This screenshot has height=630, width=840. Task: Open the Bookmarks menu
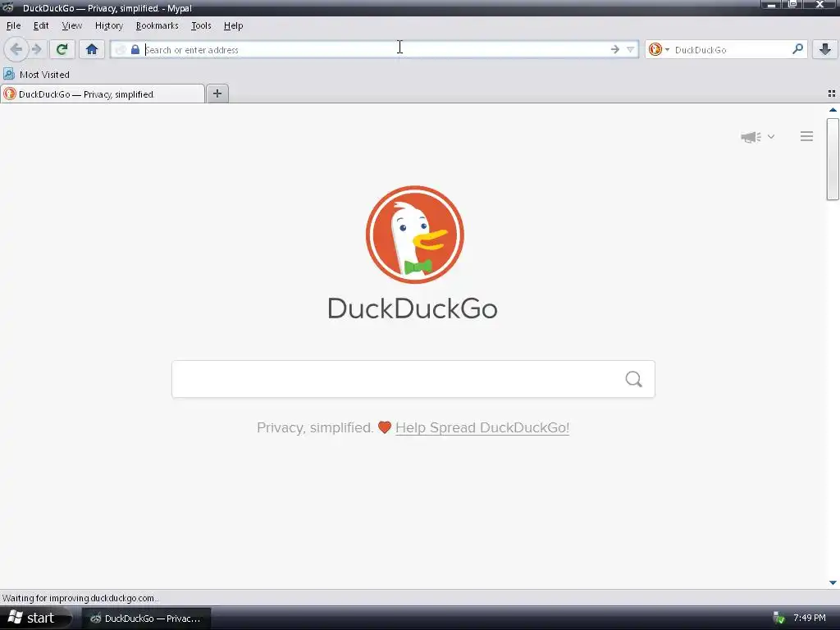point(157,25)
